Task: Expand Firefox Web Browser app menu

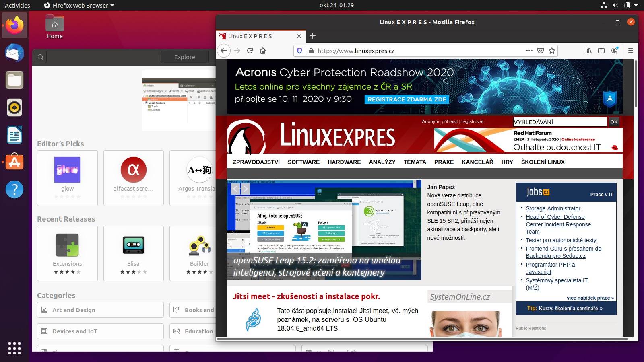Action: pyautogui.click(x=79, y=5)
